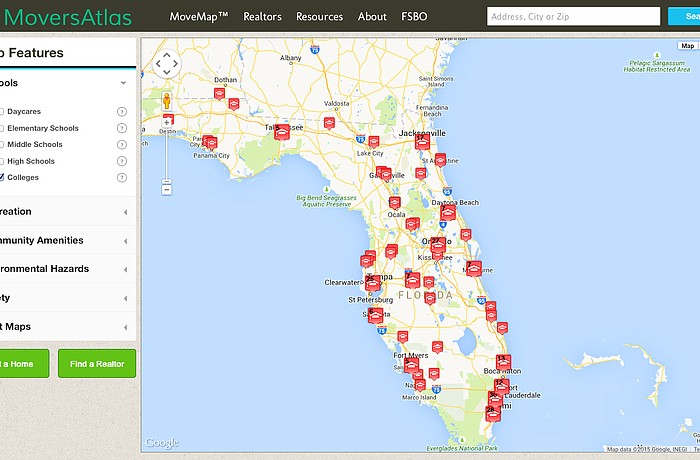Zoom out using the map minus button
The height and width of the screenshot is (460, 700).
(167, 188)
